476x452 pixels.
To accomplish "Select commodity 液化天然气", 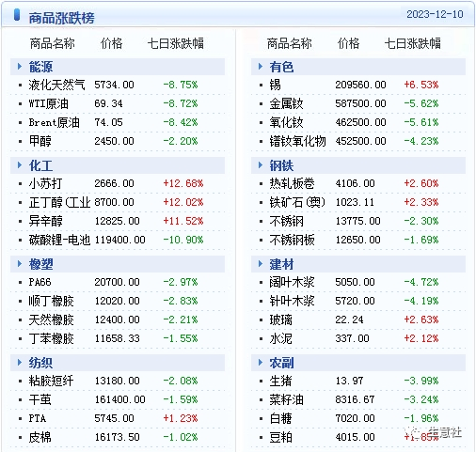I will pos(56,85).
